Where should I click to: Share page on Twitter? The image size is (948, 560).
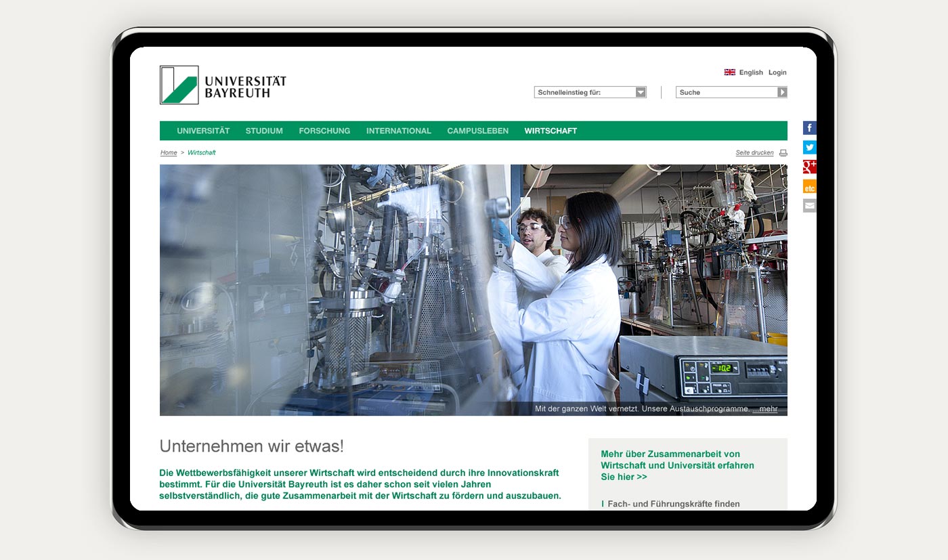point(810,148)
